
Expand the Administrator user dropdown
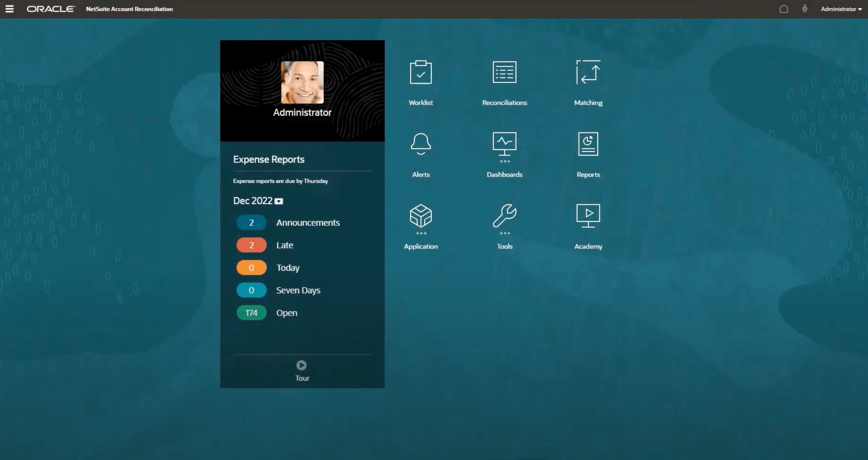click(841, 9)
